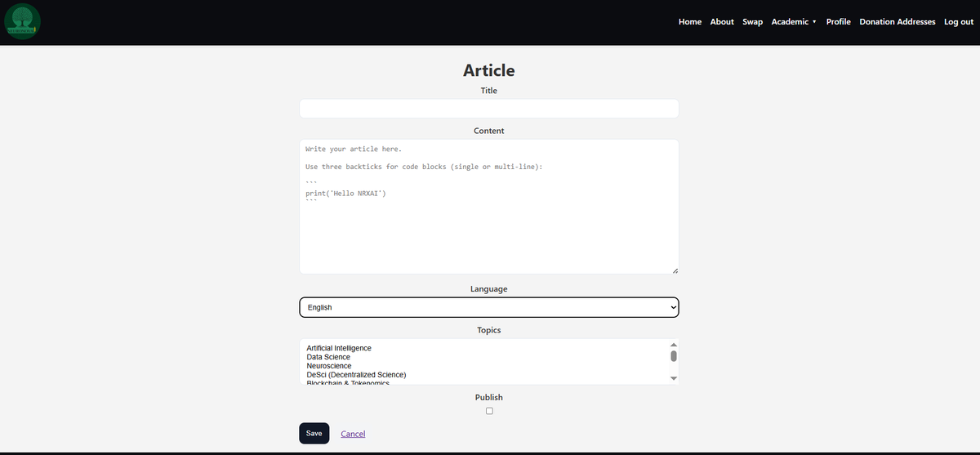Select Neuroscience topic
The height and width of the screenshot is (455, 980).
click(x=329, y=366)
